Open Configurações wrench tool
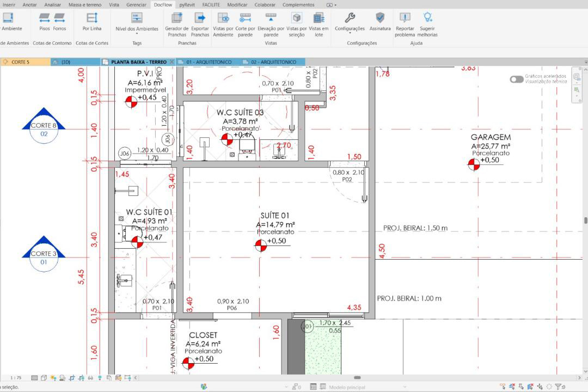 [x=350, y=22]
